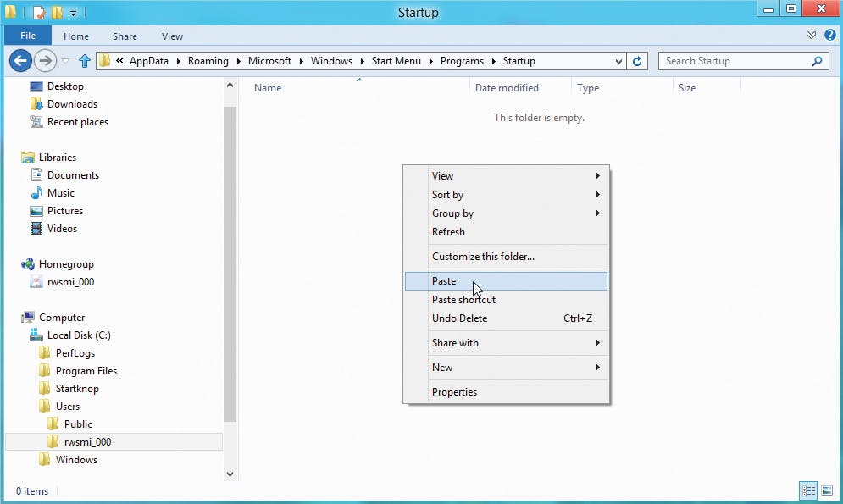843x504 pixels.
Task: Click navigation pane scroll up arrow
Action: tap(230, 85)
